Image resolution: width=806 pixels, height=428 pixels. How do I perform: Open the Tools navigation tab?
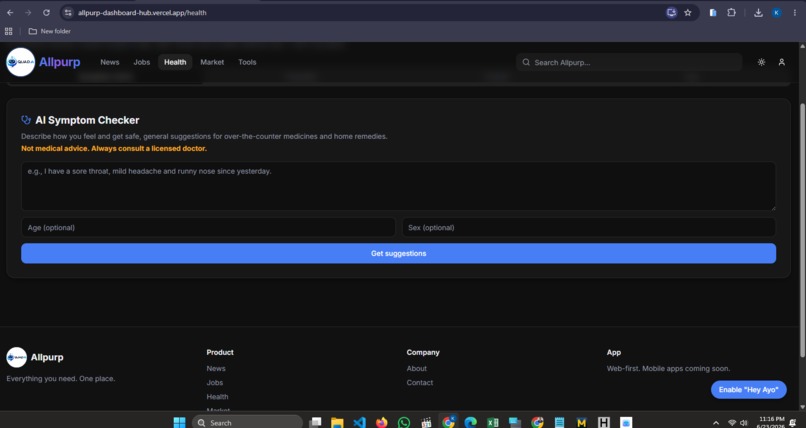tap(247, 62)
